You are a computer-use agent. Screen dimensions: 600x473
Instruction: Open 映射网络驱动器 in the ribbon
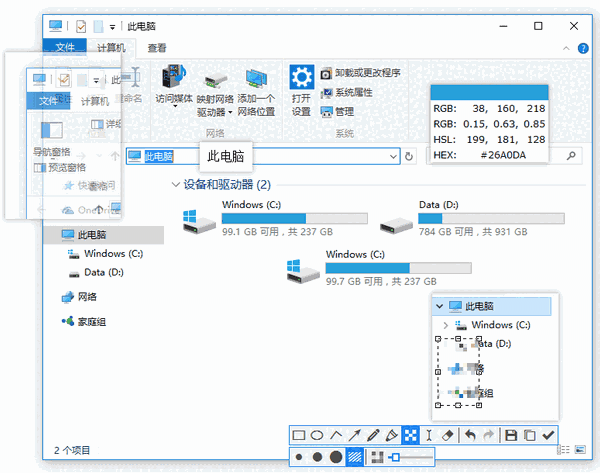coord(215,94)
